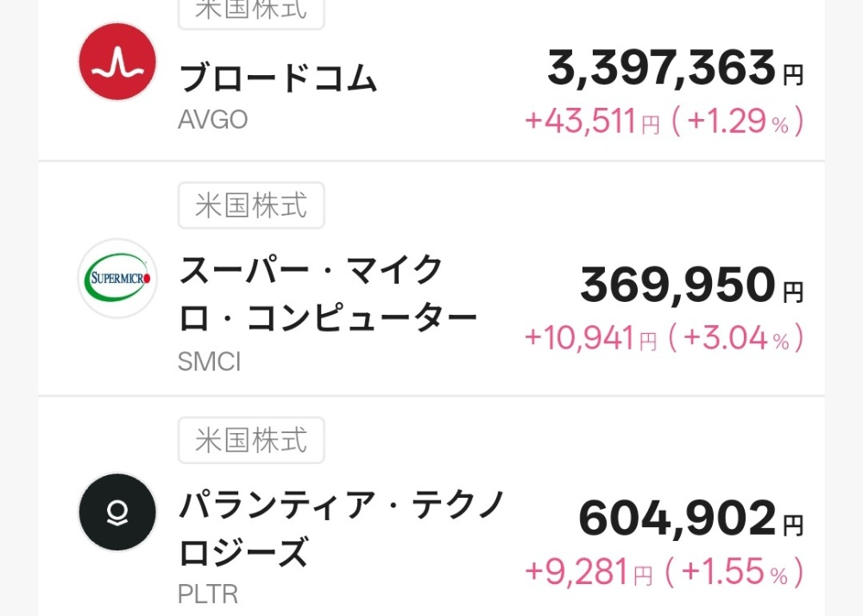863x616 pixels.
Task: Tap 米国株式 tag above Palantir row
Action: 251,440
